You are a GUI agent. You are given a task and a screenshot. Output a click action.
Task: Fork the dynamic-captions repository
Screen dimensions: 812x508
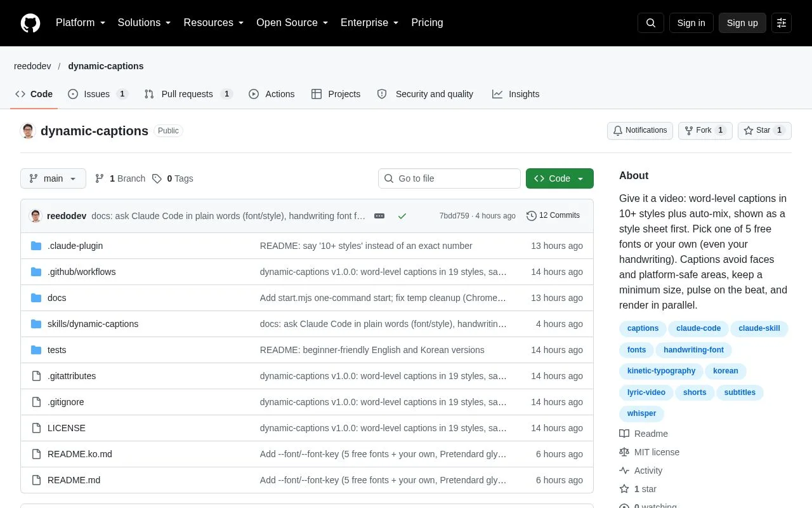[x=705, y=131]
